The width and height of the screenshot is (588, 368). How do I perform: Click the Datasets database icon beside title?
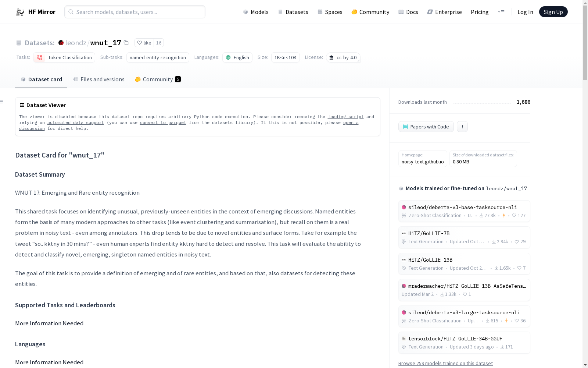tap(19, 43)
